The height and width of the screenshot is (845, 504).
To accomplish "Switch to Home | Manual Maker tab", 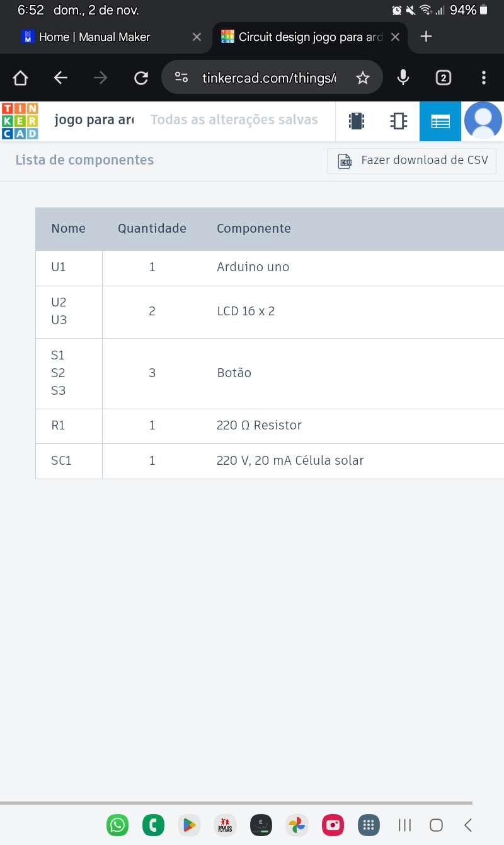I will pyautogui.click(x=94, y=37).
